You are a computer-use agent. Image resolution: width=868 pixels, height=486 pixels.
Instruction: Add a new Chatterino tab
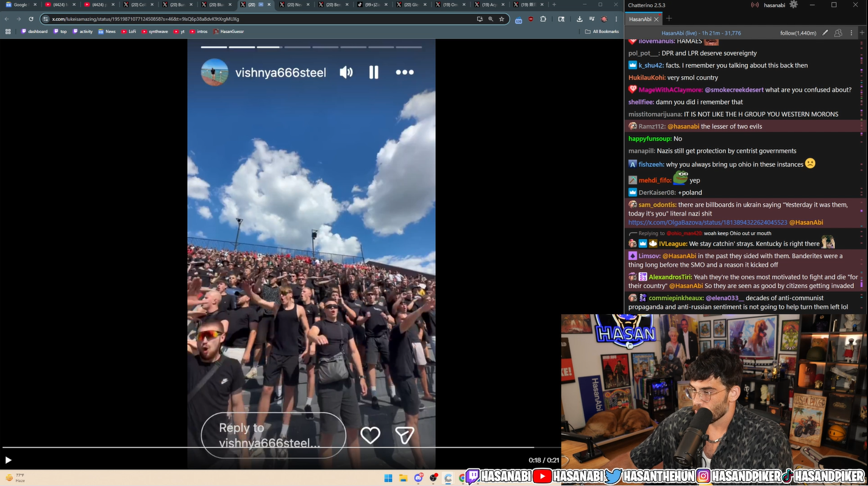point(669,19)
